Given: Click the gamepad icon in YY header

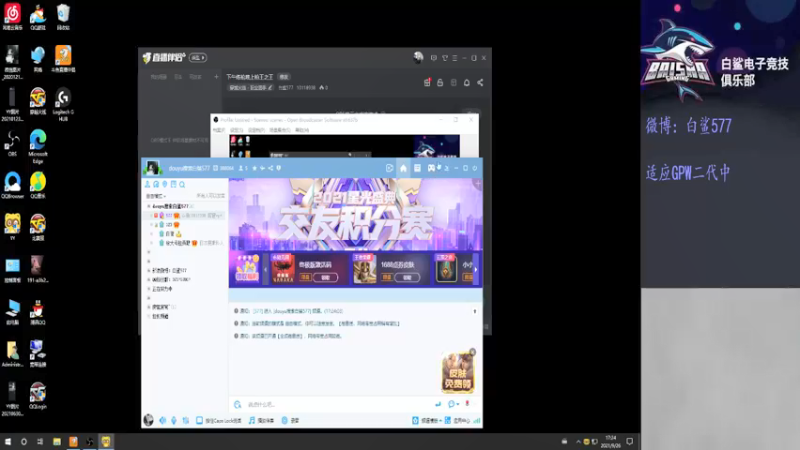Looking at the screenshot, I should (431, 168).
